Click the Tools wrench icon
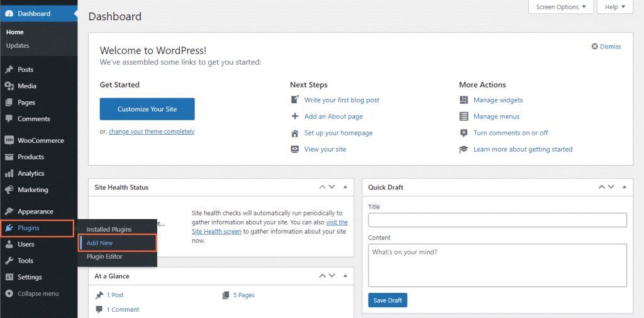The image size is (644, 318). [x=9, y=261]
